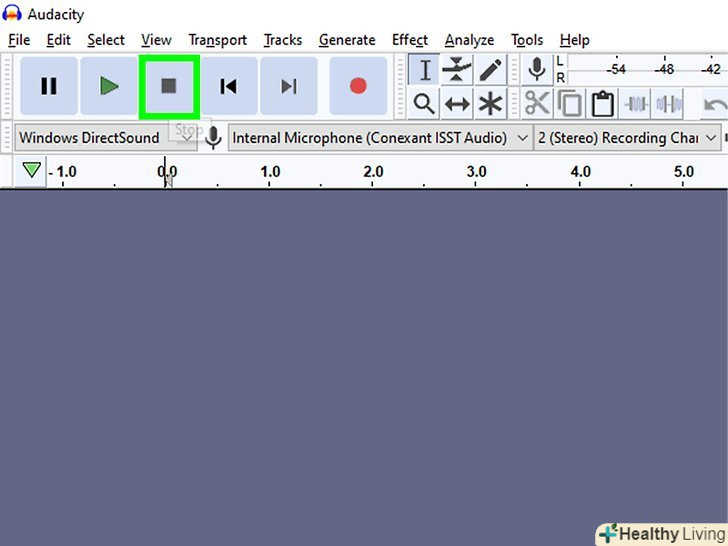
Task: Open the Tools menu
Action: [527, 40]
